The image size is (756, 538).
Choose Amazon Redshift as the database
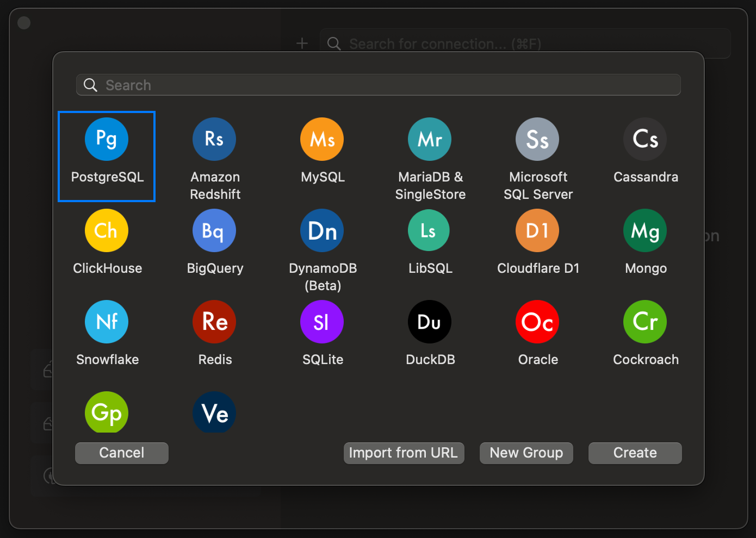click(x=214, y=139)
